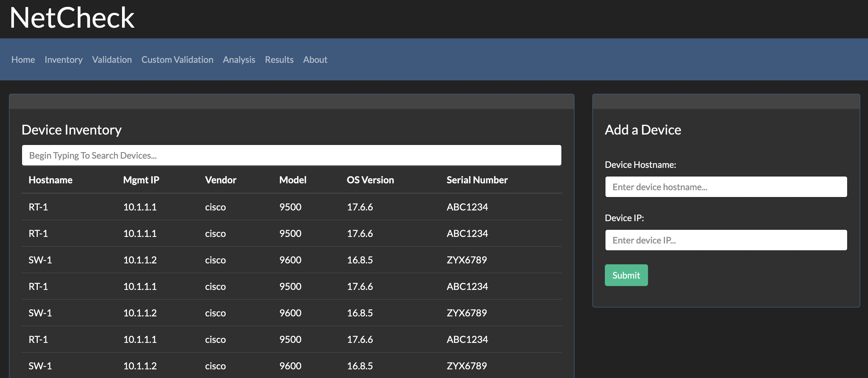
Task: Return to the Home page
Action: [x=23, y=60]
